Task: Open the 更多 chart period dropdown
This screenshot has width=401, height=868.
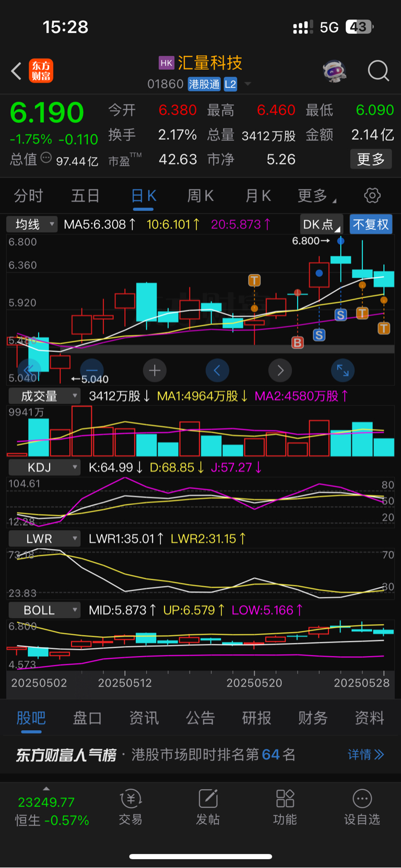Action: (316, 196)
